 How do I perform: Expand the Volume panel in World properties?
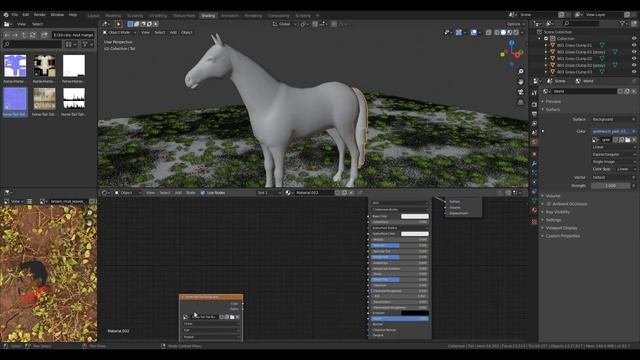(x=553, y=196)
